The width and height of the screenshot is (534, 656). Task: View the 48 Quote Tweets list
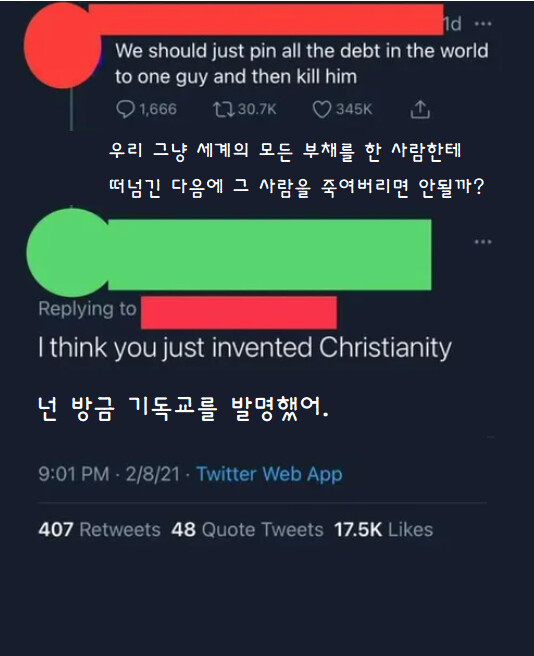point(247,530)
